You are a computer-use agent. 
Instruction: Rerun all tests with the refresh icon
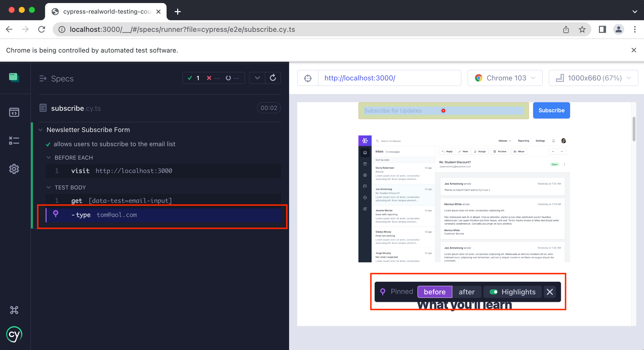point(273,78)
